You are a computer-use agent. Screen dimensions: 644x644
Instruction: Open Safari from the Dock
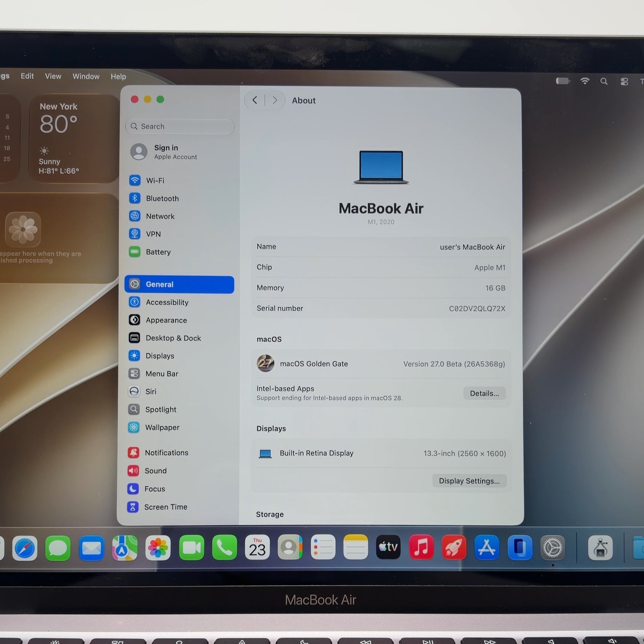pos(25,548)
